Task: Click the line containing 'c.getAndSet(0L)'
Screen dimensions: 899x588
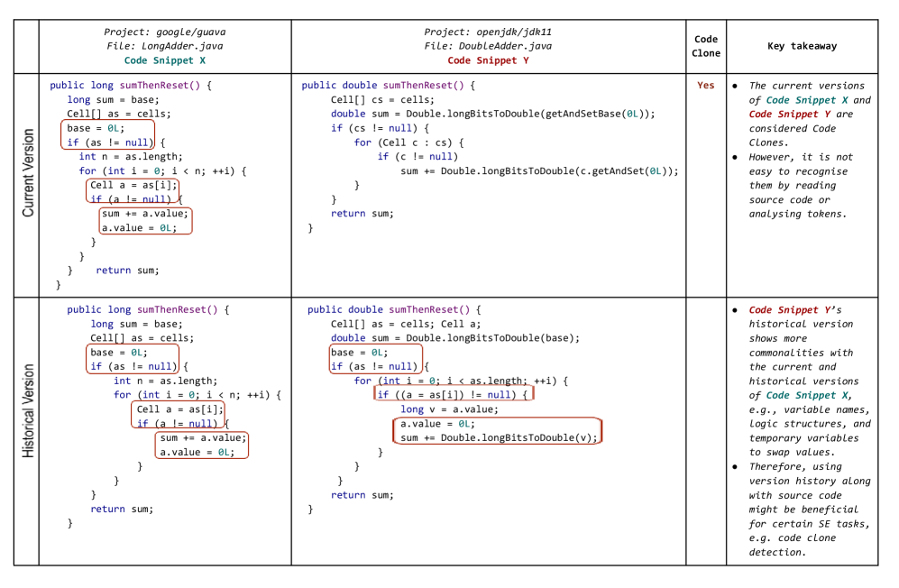Action: tap(539, 171)
